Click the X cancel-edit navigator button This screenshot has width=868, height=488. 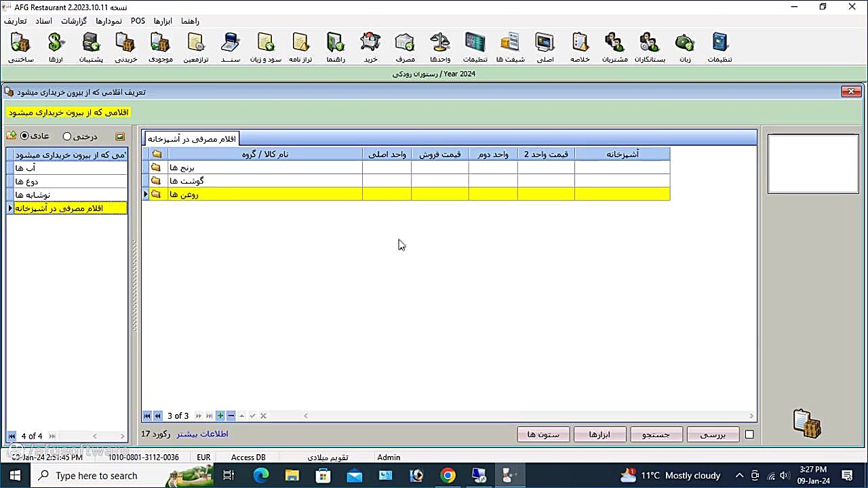click(x=263, y=415)
